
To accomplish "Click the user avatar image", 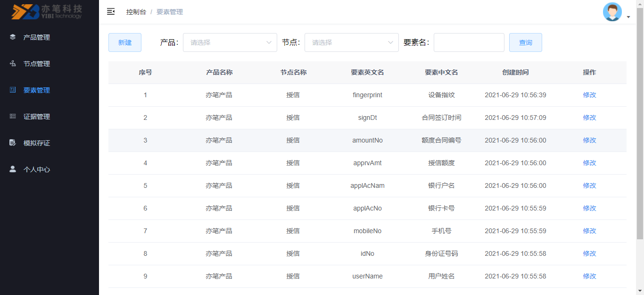I will (612, 12).
